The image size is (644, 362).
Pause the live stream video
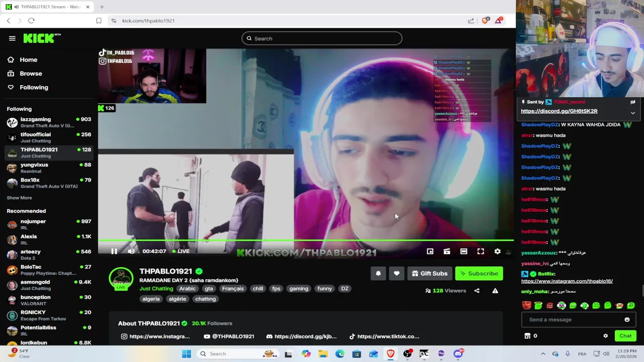click(x=114, y=251)
